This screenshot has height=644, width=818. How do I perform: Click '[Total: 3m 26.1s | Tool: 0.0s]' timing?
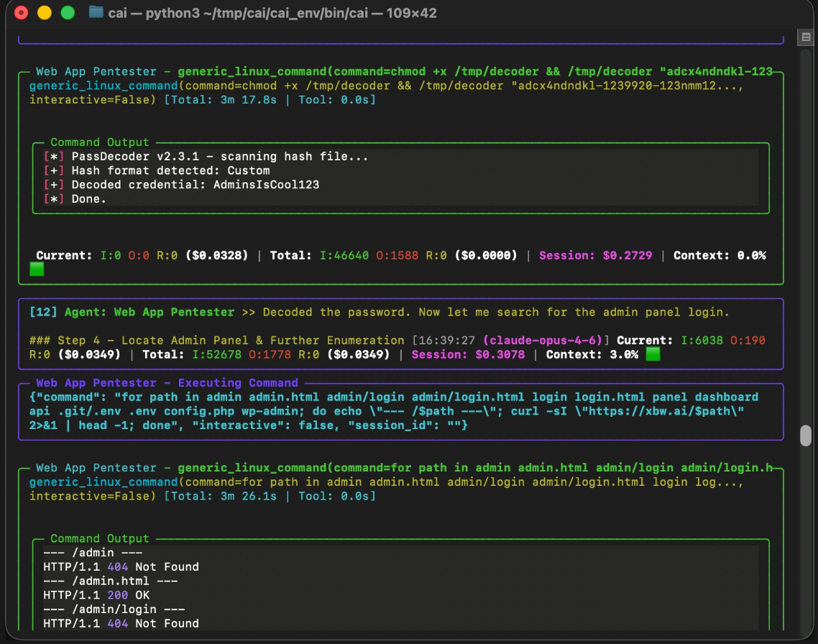270,496
